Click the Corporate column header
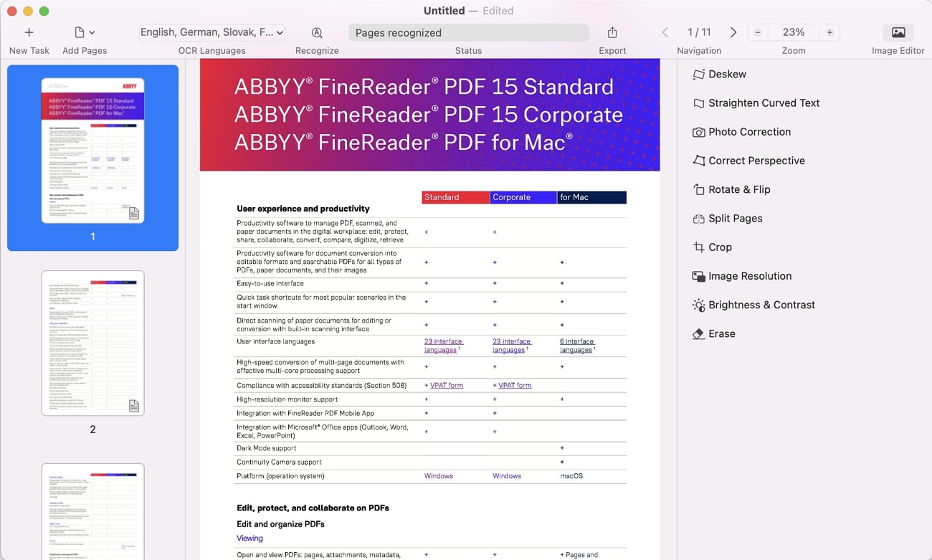This screenshot has height=560, width=932. [x=524, y=197]
